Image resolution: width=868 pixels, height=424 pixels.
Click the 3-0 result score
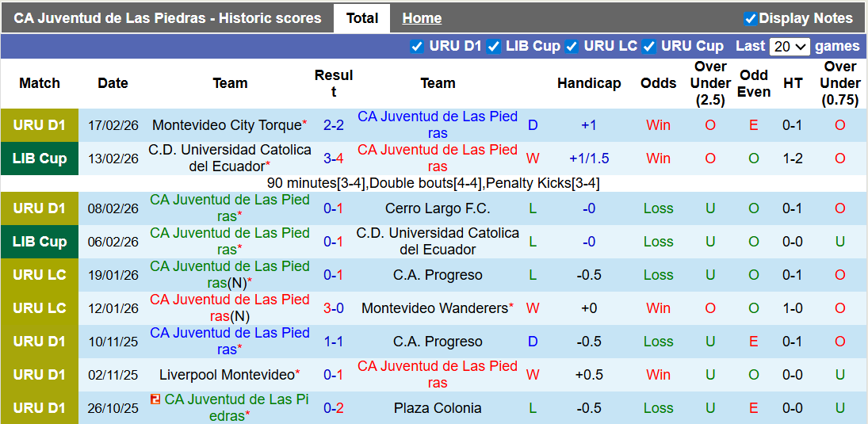pyautogui.click(x=334, y=308)
